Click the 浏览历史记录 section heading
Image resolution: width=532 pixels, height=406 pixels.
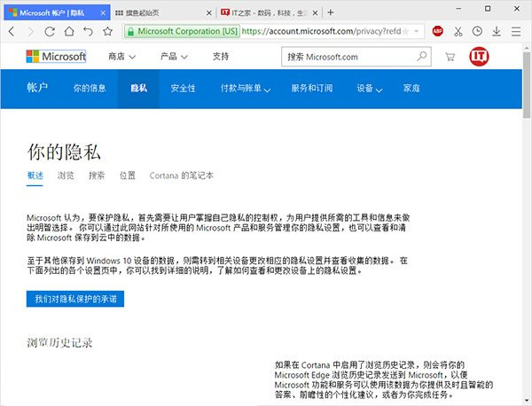click(59, 342)
